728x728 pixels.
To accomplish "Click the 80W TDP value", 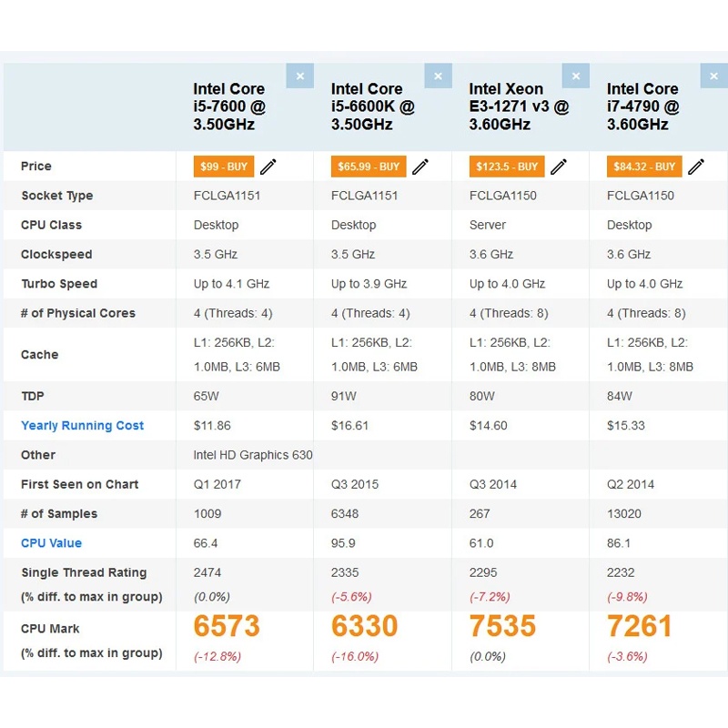I will click(x=482, y=397).
